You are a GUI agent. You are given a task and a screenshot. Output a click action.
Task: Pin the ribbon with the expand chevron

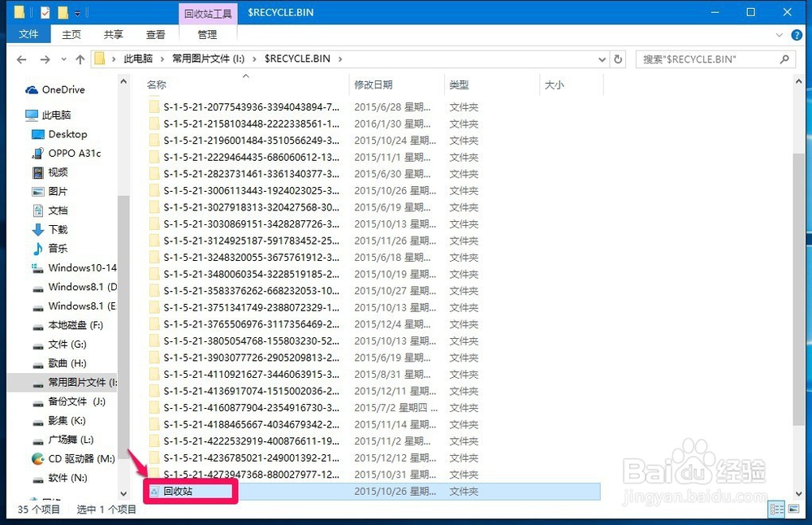[778, 35]
